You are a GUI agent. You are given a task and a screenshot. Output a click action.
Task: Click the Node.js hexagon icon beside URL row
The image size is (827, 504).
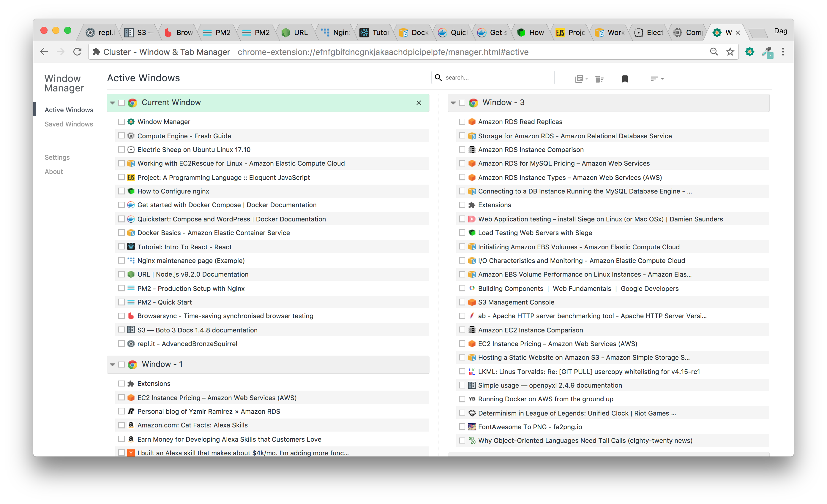pyautogui.click(x=131, y=274)
